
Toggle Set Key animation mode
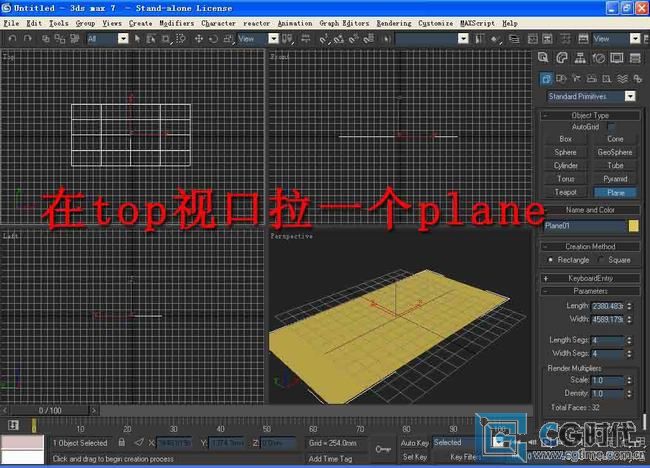click(415, 457)
